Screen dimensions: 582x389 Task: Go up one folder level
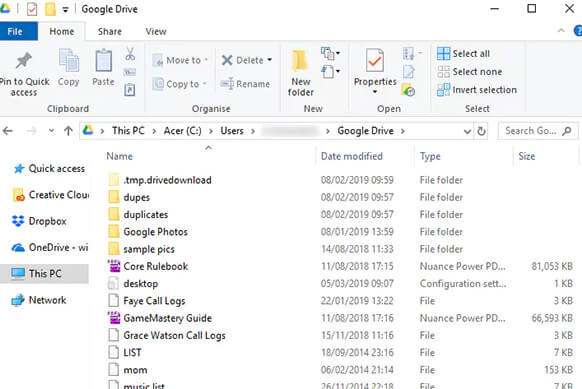(x=68, y=131)
